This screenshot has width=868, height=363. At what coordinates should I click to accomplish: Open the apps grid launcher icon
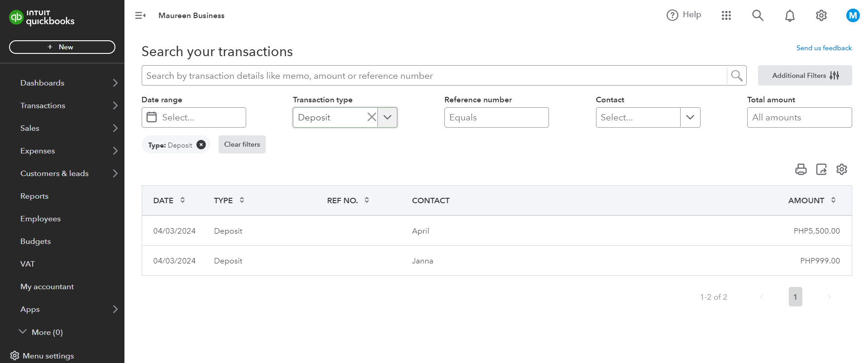click(x=726, y=16)
